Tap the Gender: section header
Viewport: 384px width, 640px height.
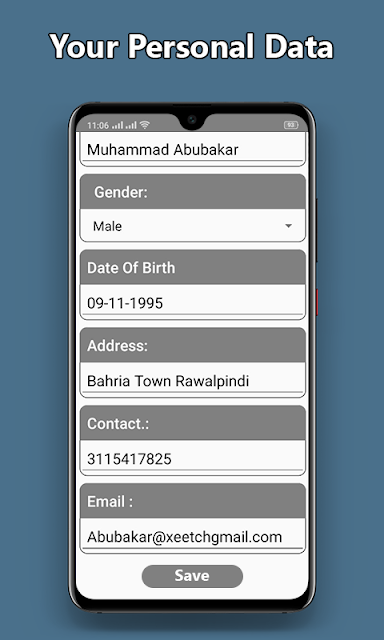coord(193,192)
